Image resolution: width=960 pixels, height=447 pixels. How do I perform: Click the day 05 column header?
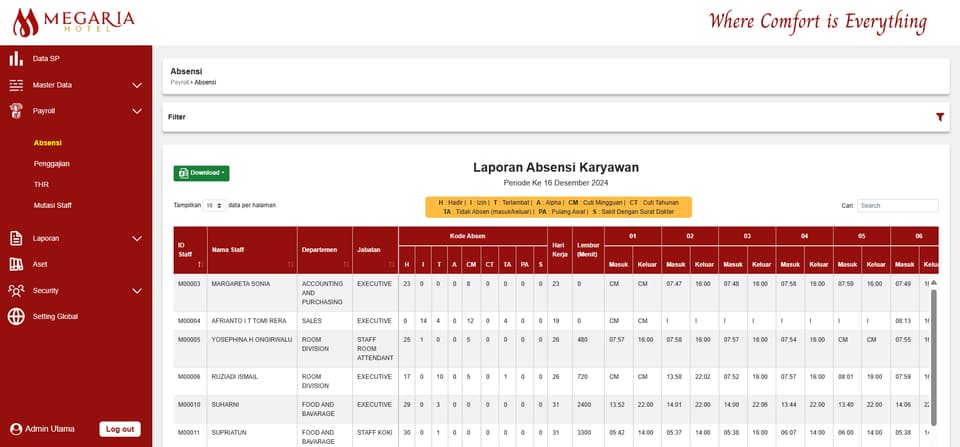click(861, 236)
